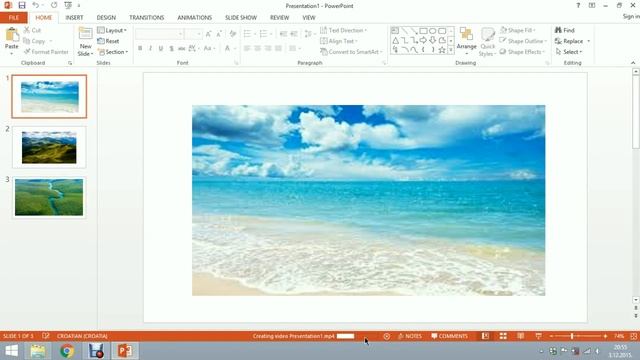Save the presentation from Quick Access toolbar
640x360 pixels.
[x=22, y=5]
